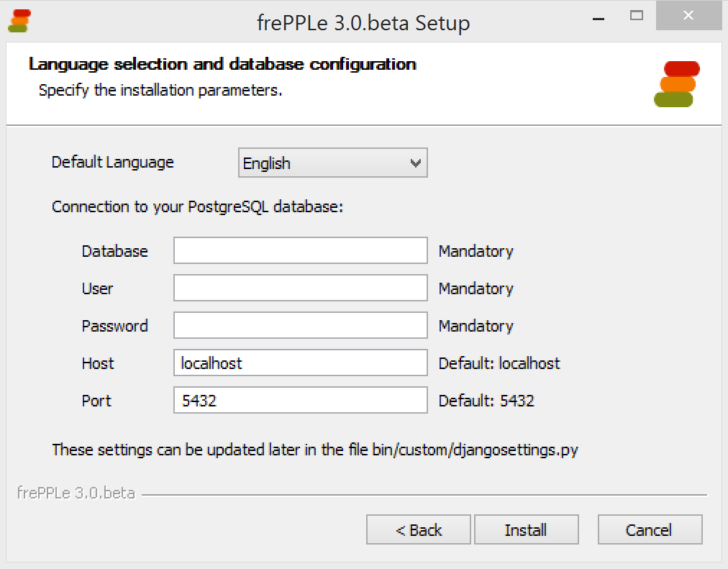728x569 pixels.
Task: Select the Password entry box
Action: tap(301, 326)
